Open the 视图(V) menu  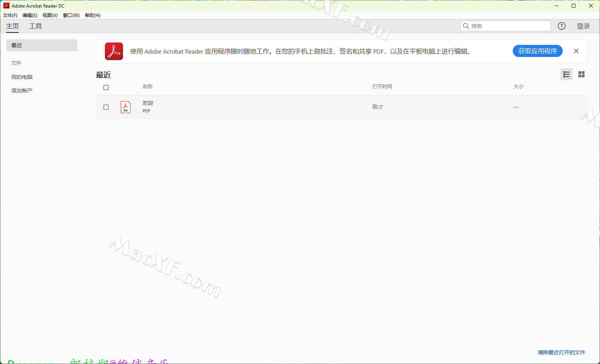point(50,15)
